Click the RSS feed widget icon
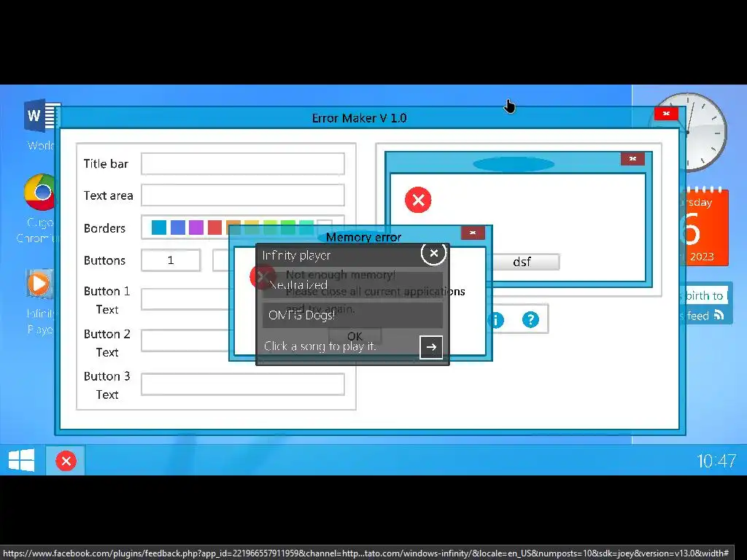 [719, 315]
